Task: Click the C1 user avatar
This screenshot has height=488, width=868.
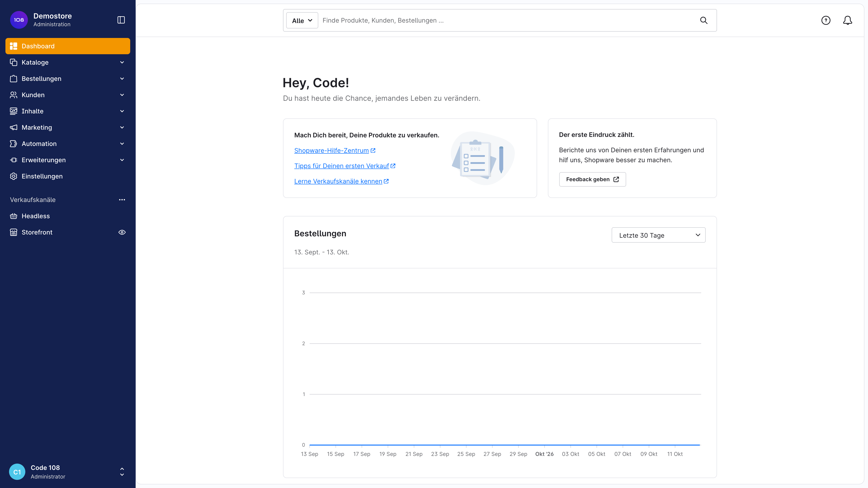Action: click(x=17, y=472)
